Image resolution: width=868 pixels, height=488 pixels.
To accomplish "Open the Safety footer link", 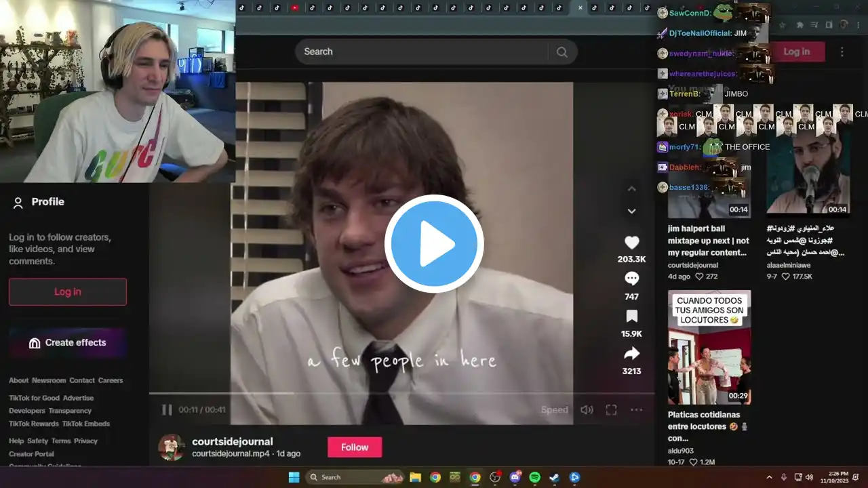I will [x=37, y=441].
